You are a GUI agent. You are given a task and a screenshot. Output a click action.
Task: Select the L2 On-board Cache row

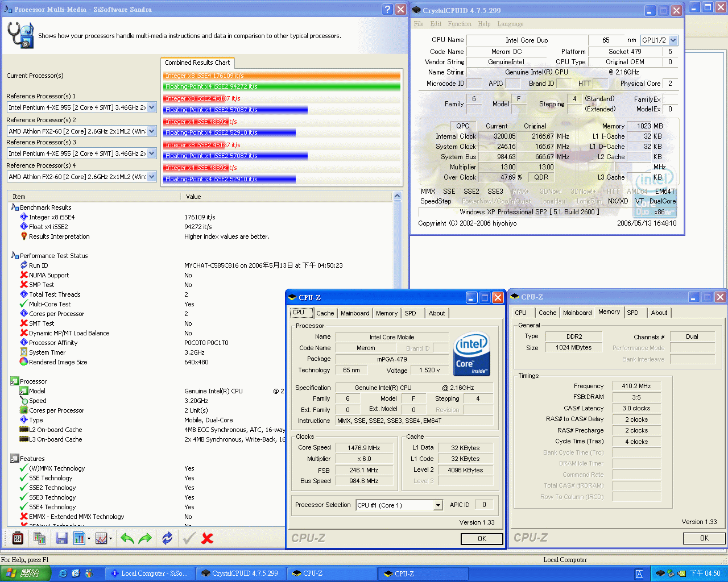click(x=56, y=430)
